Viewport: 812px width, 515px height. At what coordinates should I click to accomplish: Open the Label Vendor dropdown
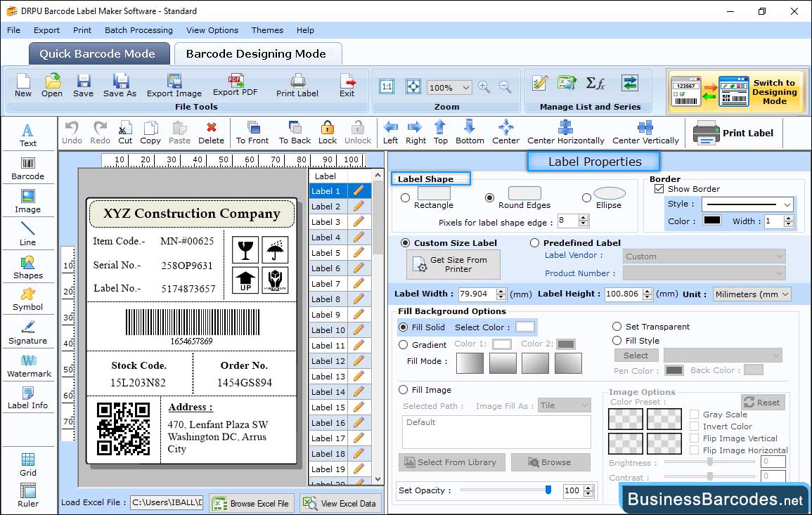click(704, 256)
